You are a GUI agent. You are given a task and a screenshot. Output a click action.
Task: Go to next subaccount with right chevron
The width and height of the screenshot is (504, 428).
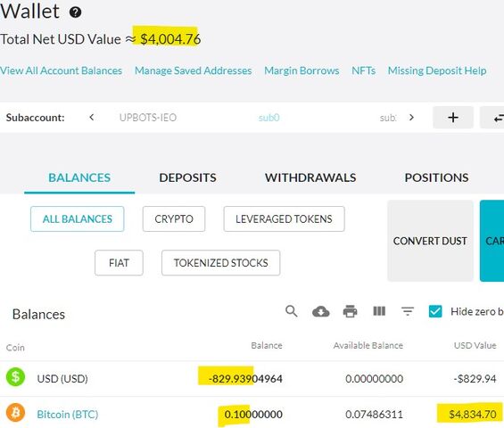coord(411,118)
